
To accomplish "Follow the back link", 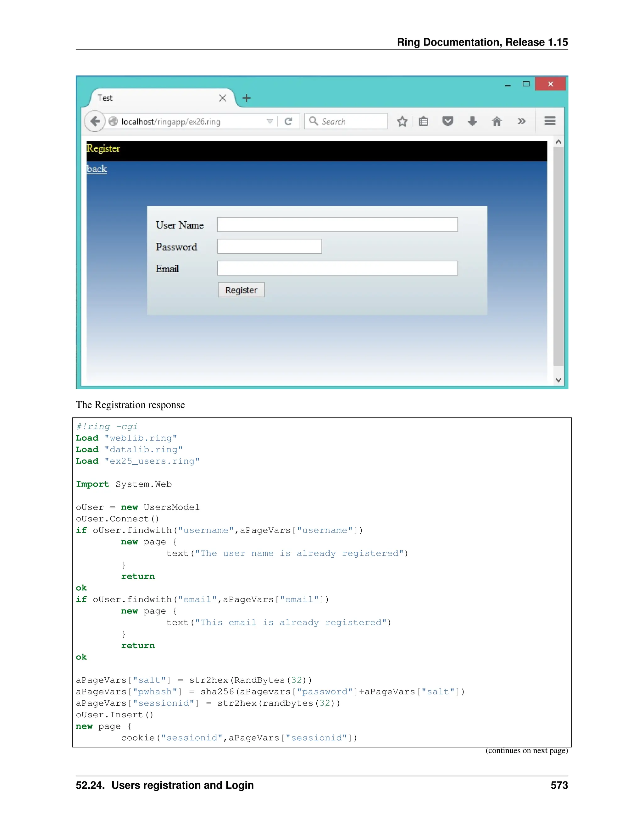I will coord(97,169).
